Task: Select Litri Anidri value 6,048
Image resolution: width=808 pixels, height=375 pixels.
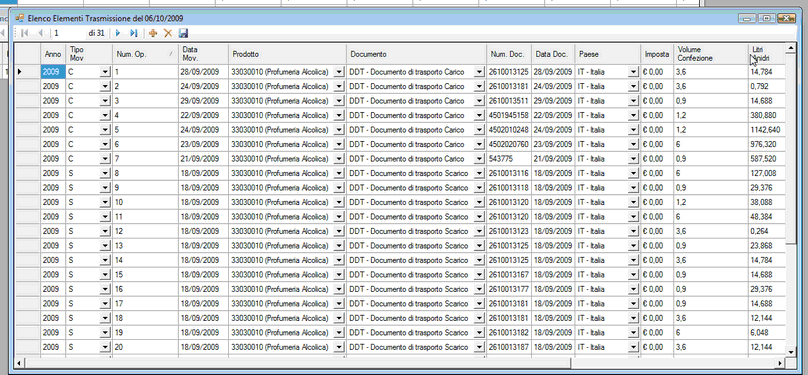Action: click(766, 333)
